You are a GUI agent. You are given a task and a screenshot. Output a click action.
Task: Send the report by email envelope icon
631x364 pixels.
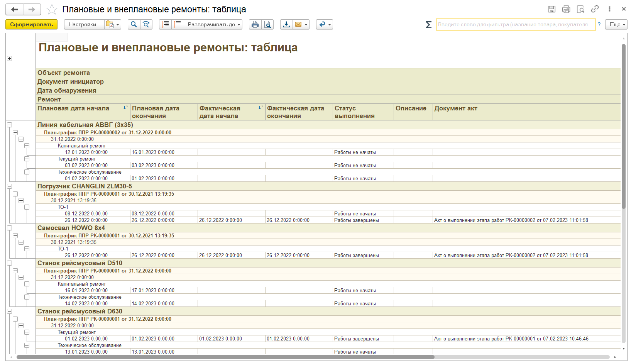(298, 24)
